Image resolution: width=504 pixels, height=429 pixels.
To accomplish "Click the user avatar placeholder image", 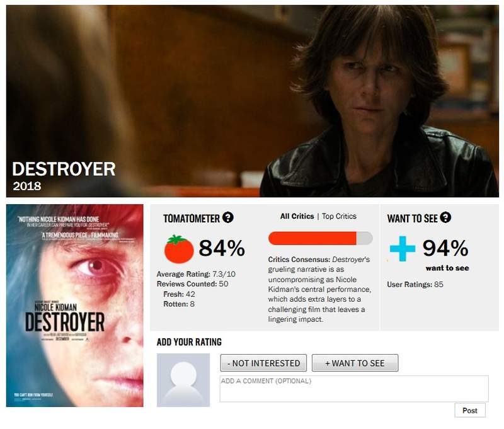I will [x=183, y=380].
